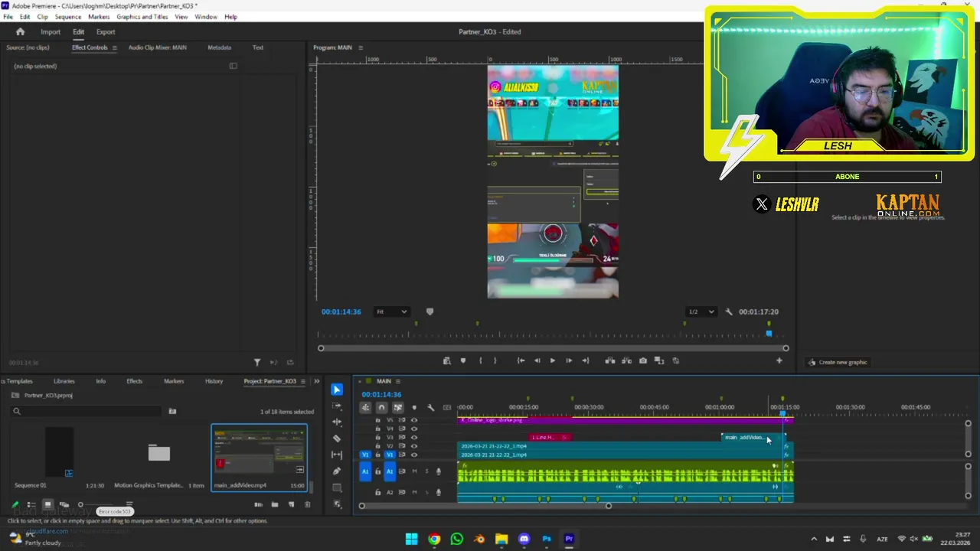Mute audio track A1
This screenshot has height=551, width=980.
click(x=414, y=471)
